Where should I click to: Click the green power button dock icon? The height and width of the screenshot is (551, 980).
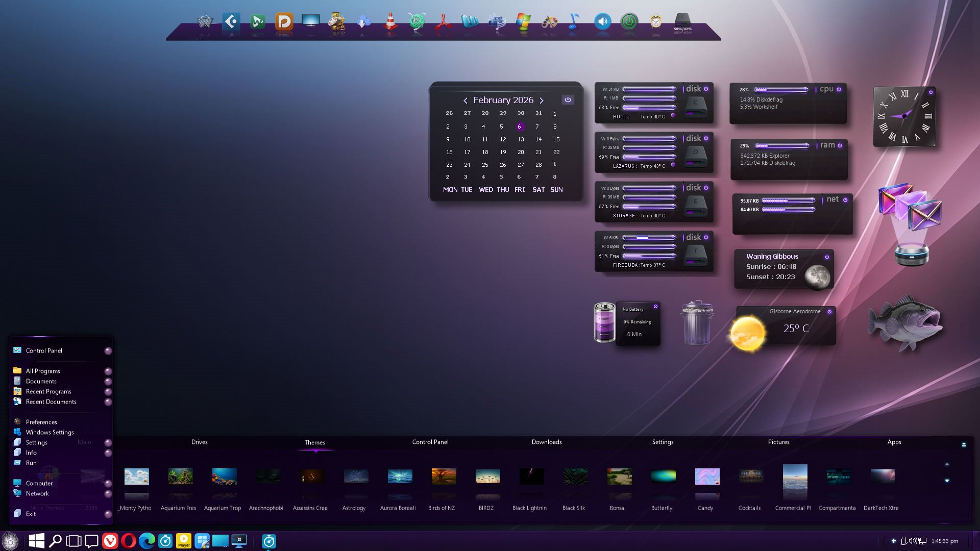click(x=629, y=21)
